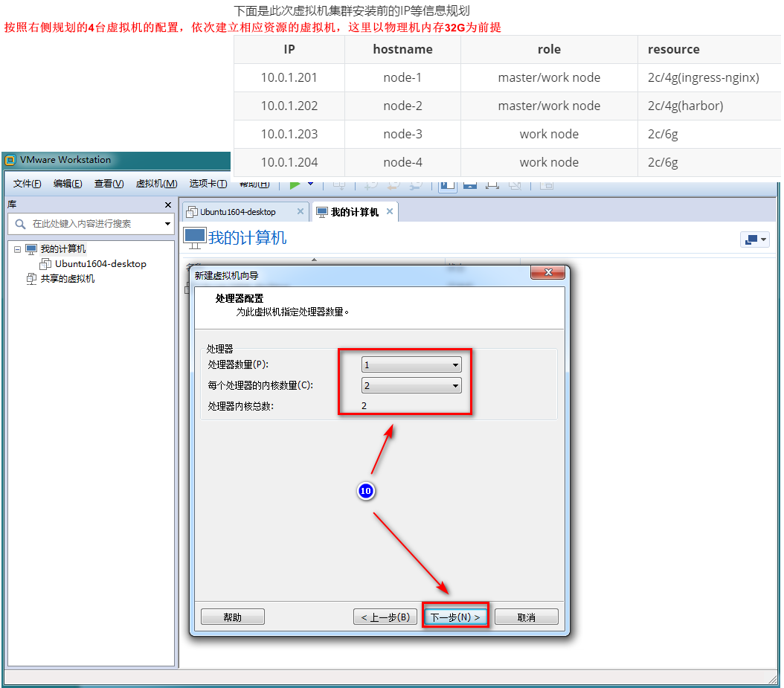
Task: Close the 我的计算机 tab
Action: click(390, 212)
